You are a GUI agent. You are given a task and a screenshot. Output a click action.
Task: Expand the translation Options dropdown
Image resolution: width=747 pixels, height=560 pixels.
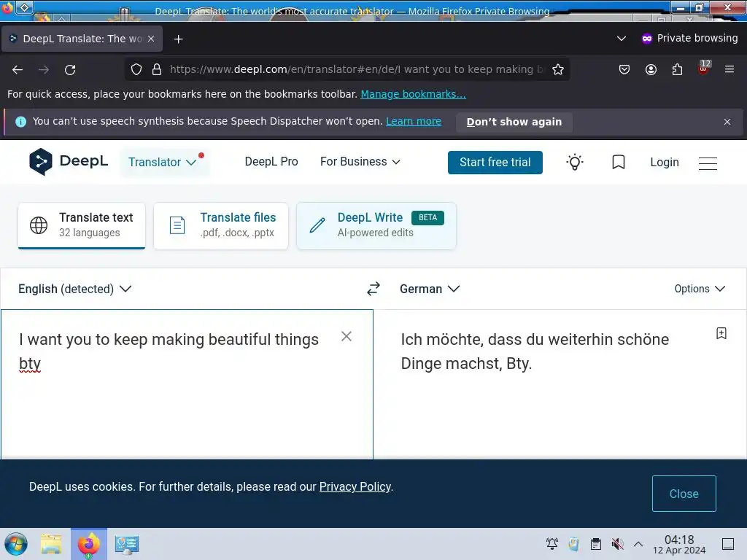point(700,289)
